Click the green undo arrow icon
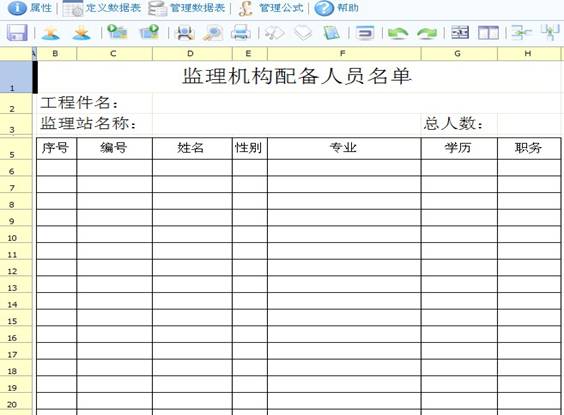The width and height of the screenshot is (564, 415). click(397, 33)
